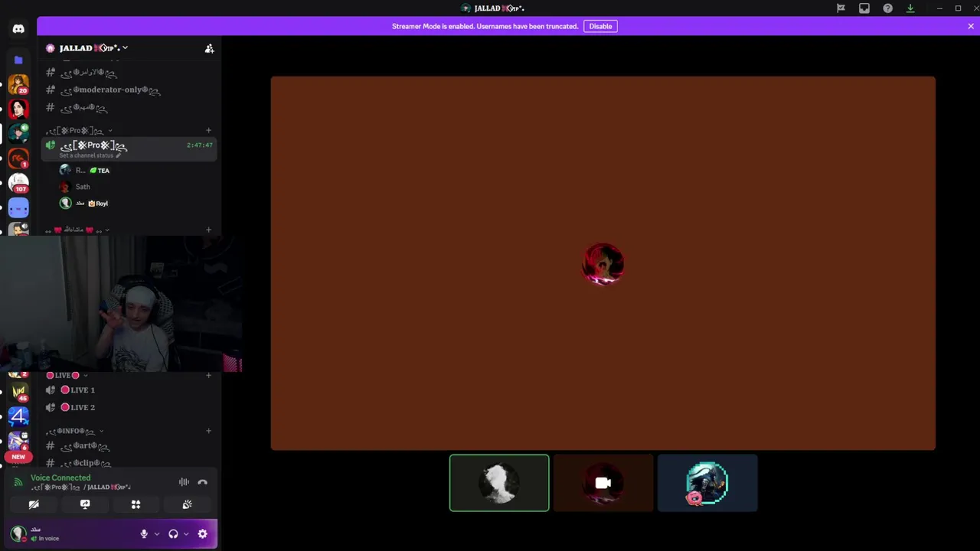
Task: Open the art text channel
Action: (x=129, y=446)
